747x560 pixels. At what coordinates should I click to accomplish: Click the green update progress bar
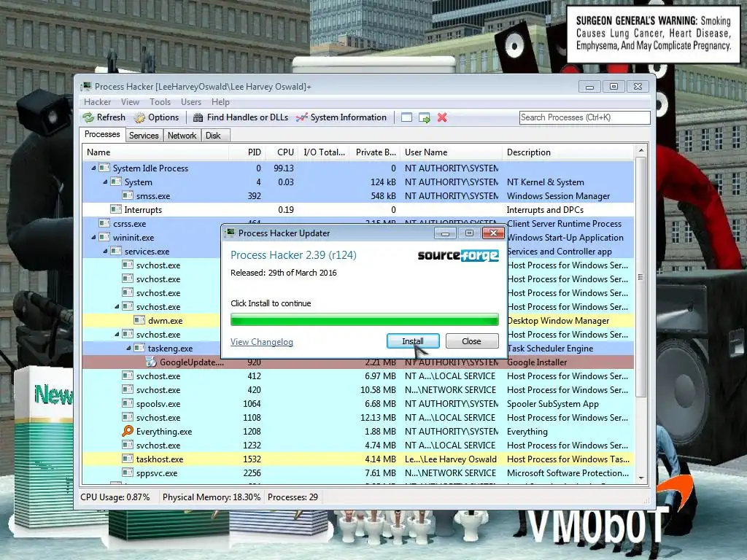[365, 319]
